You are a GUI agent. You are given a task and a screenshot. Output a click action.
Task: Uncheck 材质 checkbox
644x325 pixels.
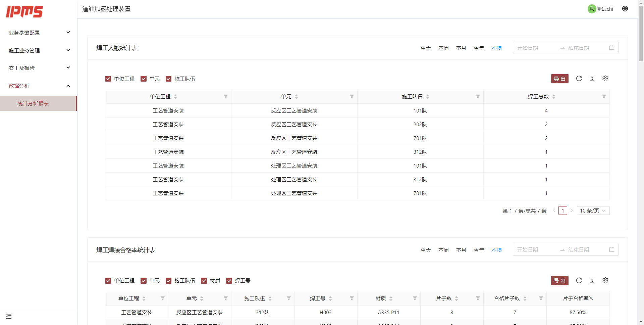(204, 281)
